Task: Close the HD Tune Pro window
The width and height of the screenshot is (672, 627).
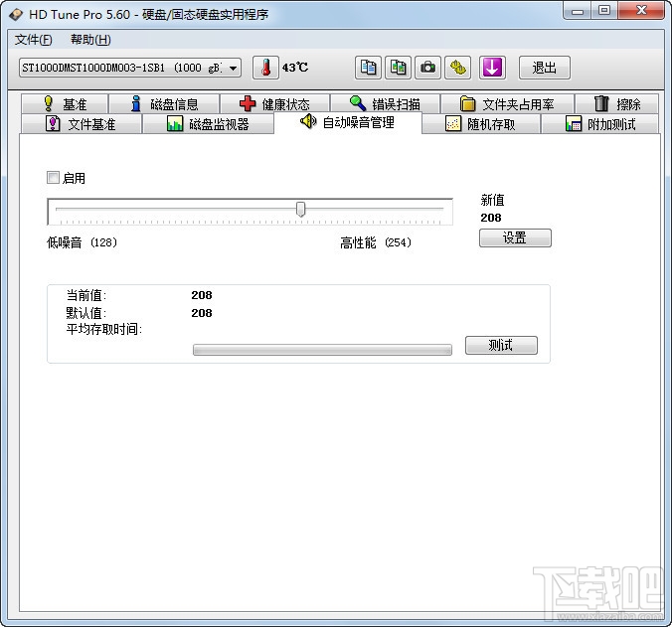Action: pos(641,11)
